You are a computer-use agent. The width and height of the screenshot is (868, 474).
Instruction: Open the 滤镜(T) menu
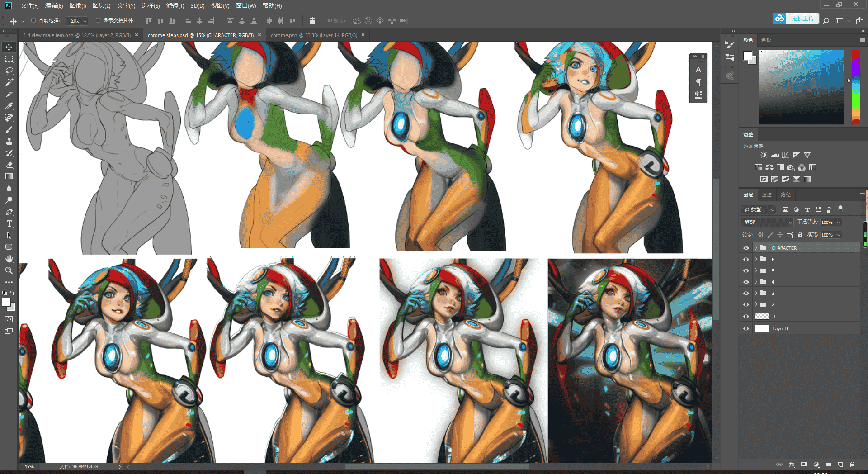[175, 5]
